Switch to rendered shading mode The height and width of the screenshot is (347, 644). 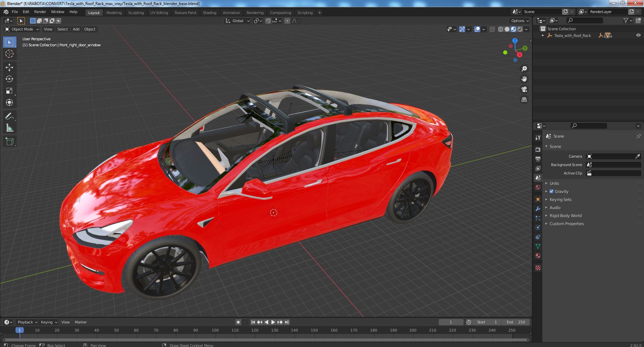pos(520,29)
